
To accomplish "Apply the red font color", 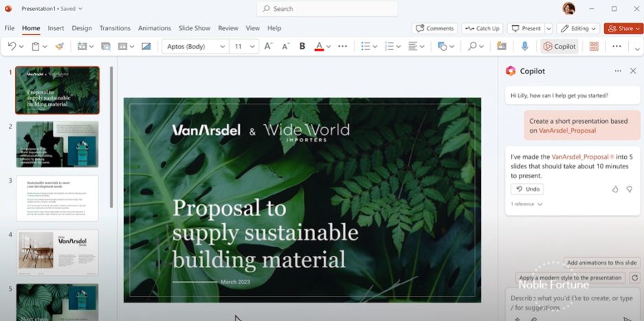I will pos(319,46).
